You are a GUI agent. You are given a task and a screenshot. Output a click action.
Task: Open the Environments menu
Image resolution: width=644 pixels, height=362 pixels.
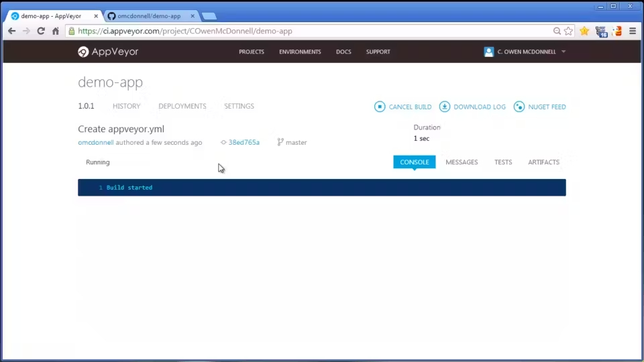pos(300,52)
